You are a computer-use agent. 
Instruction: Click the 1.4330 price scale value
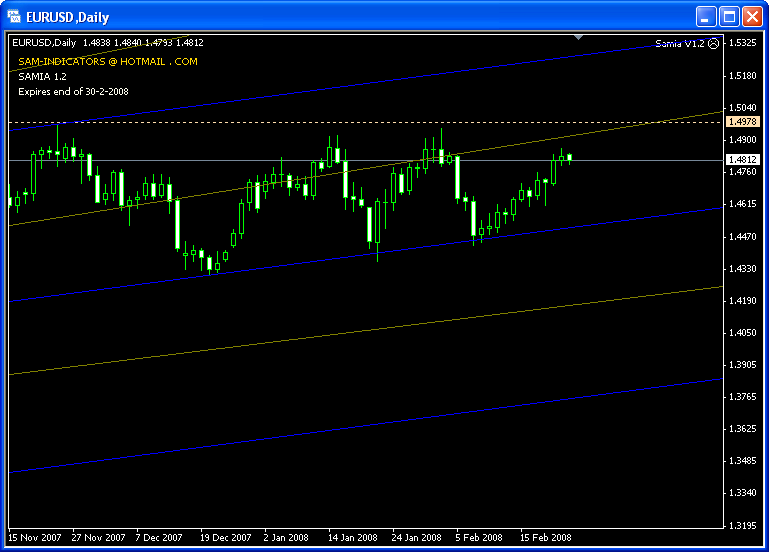tap(743, 269)
